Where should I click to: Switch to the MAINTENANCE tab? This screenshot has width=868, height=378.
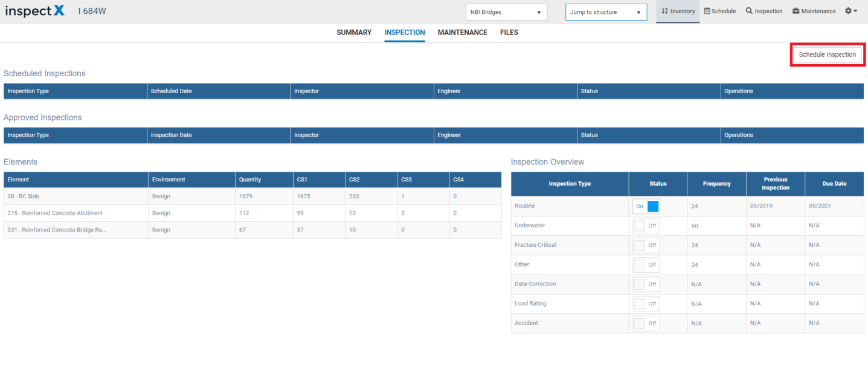[463, 33]
